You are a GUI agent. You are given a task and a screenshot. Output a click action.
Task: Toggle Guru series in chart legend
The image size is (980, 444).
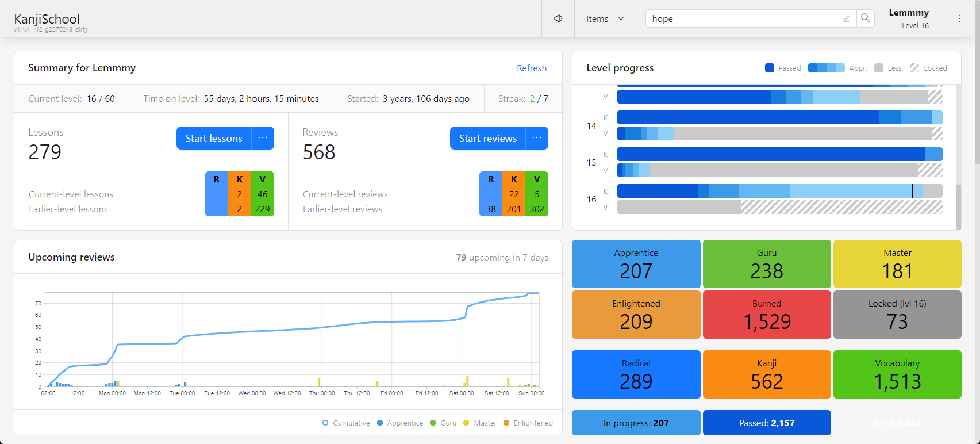[443, 423]
